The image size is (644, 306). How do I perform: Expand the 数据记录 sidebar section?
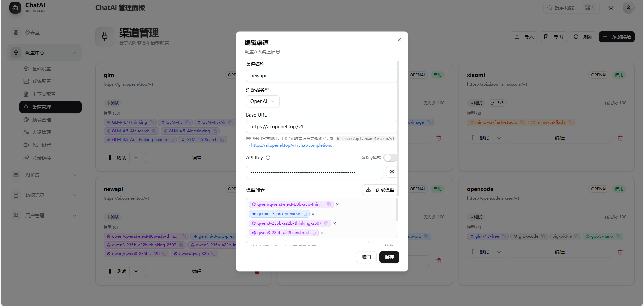[x=44, y=195]
